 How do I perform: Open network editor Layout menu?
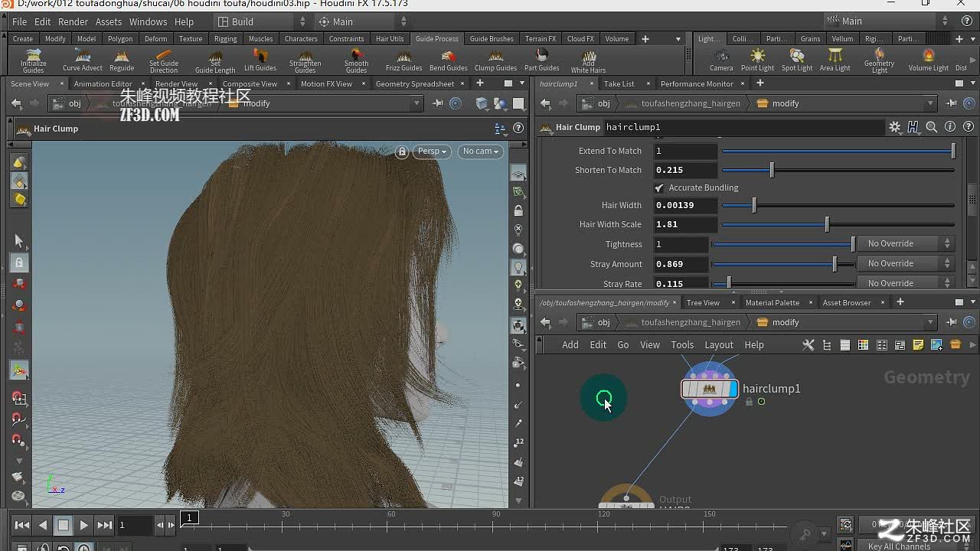719,345
